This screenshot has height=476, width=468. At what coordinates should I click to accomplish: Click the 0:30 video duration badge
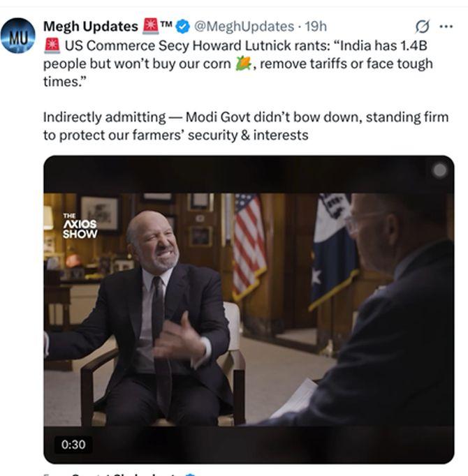pos(73,444)
